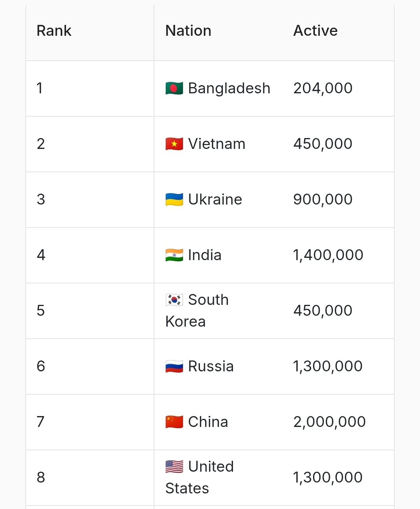Click rank number 5 cell
The image size is (420, 509).
pos(90,311)
